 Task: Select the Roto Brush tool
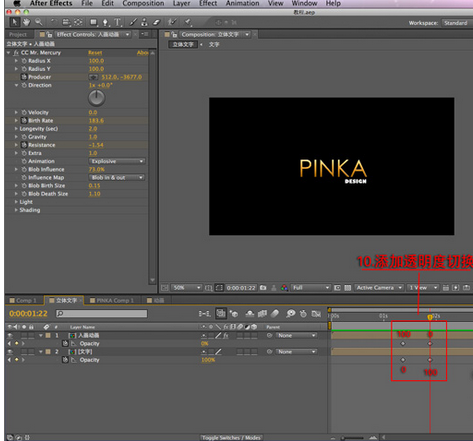pyautogui.click(x=172, y=22)
